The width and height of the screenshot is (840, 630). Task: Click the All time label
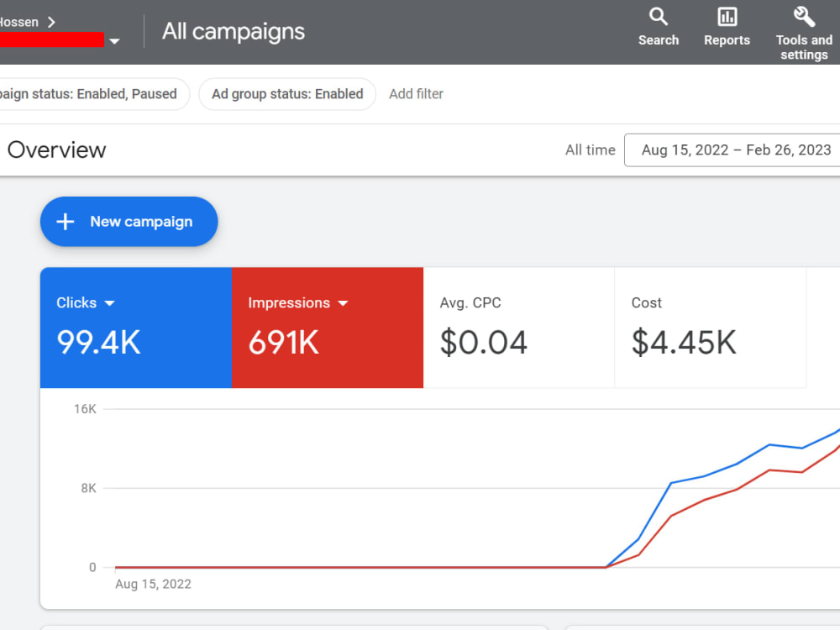[x=591, y=150]
